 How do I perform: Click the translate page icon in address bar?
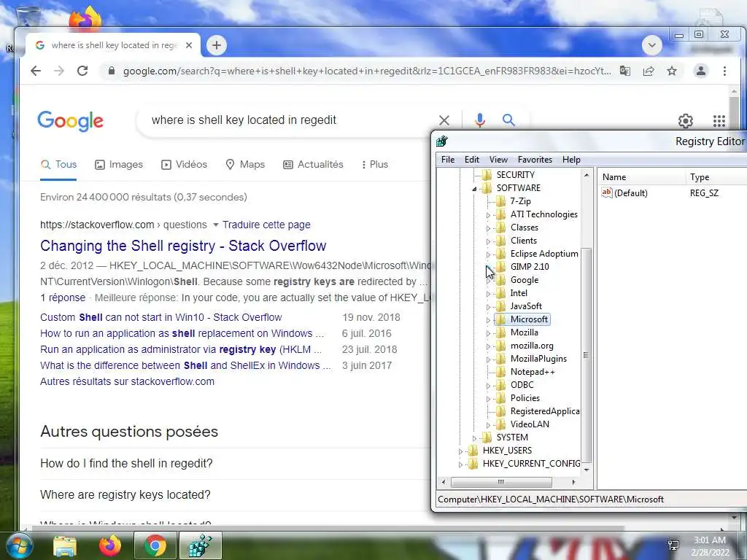[x=625, y=71]
